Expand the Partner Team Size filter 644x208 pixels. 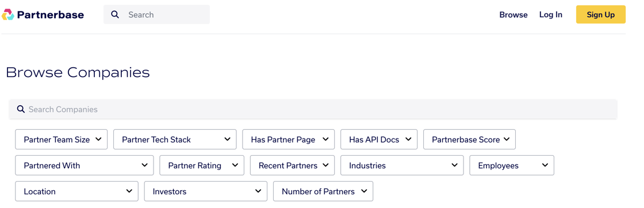coord(61,140)
